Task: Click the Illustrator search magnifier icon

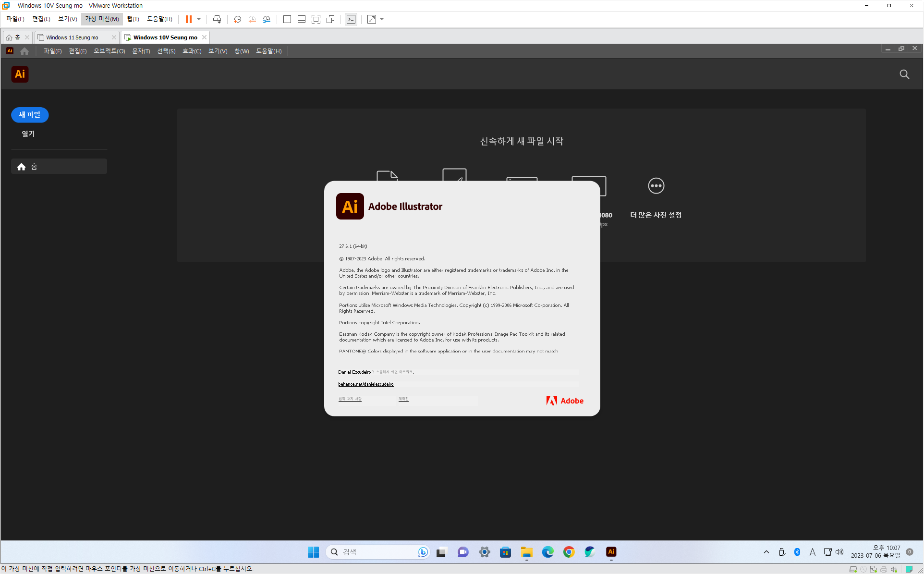Action: (x=904, y=74)
